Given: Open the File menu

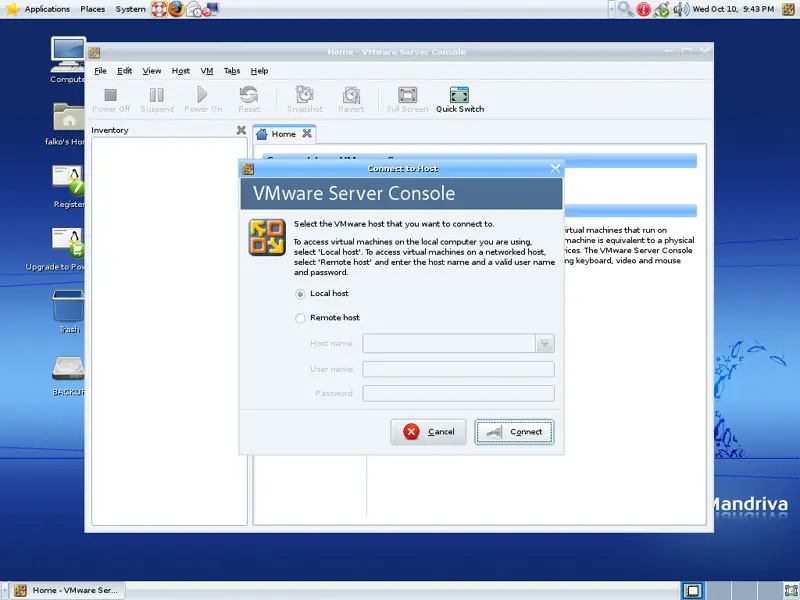Looking at the screenshot, I should pyautogui.click(x=101, y=71).
